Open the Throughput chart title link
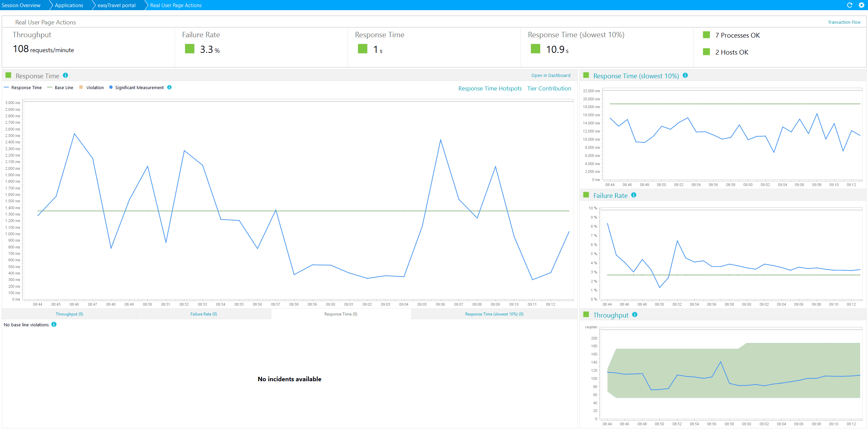 (x=611, y=315)
